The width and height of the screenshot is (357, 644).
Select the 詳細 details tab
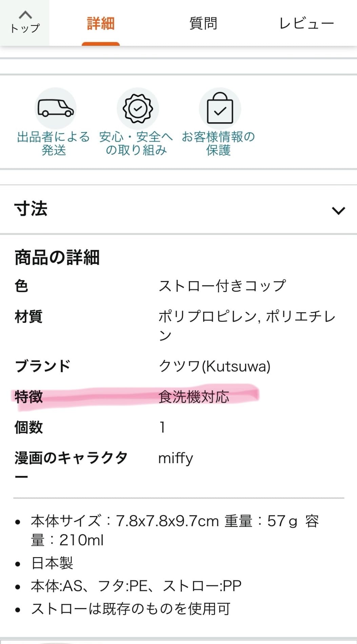100,23
